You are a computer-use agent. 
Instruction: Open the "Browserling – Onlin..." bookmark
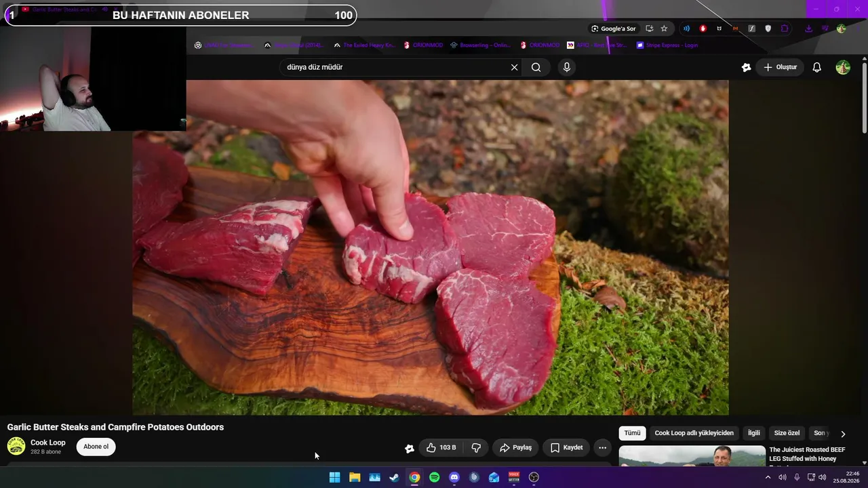480,45
